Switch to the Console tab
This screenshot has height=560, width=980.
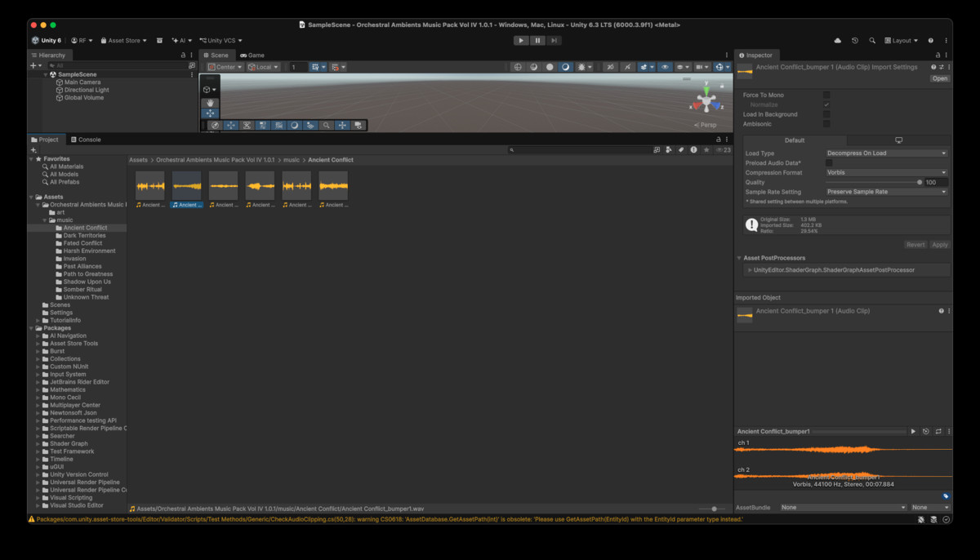coord(85,140)
